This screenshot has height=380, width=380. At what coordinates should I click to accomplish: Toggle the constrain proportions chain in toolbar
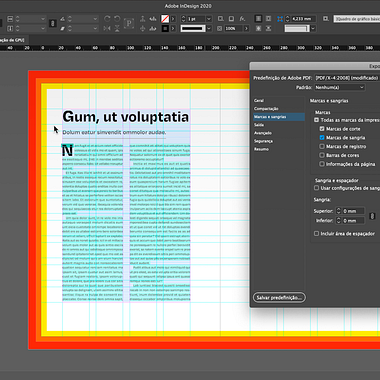pyautogui.click(x=52, y=24)
